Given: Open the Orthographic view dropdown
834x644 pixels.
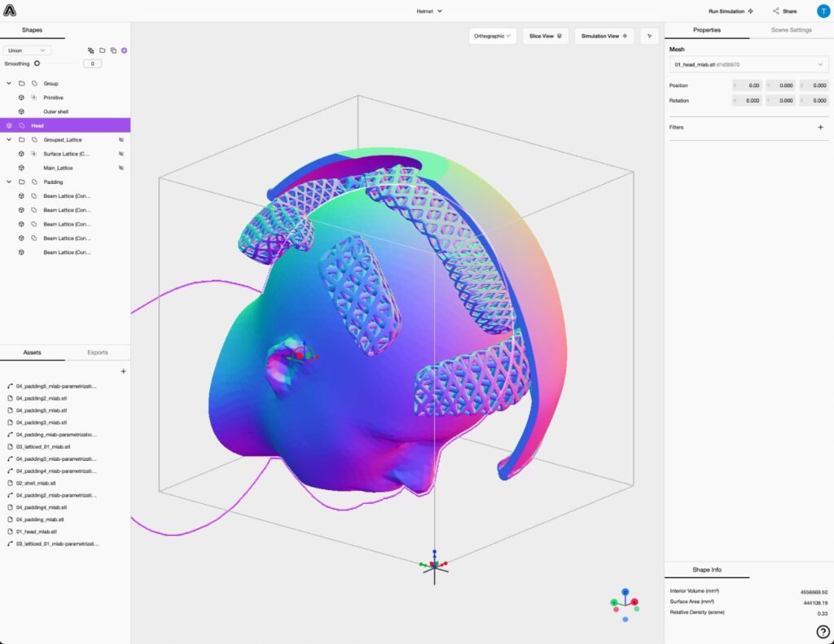Looking at the screenshot, I should (492, 36).
